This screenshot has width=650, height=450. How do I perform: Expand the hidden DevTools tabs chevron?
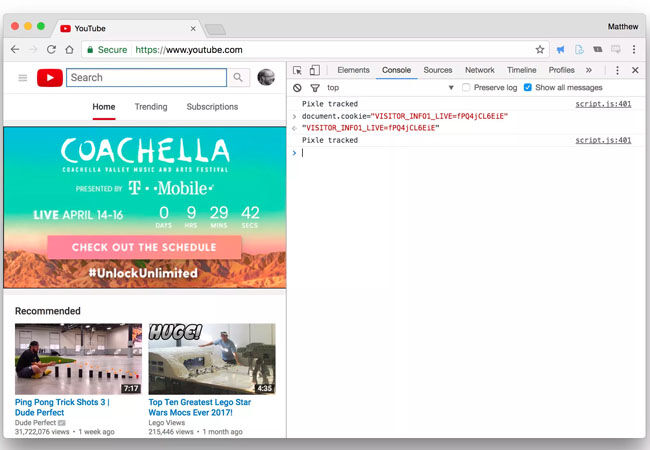tap(589, 70)
